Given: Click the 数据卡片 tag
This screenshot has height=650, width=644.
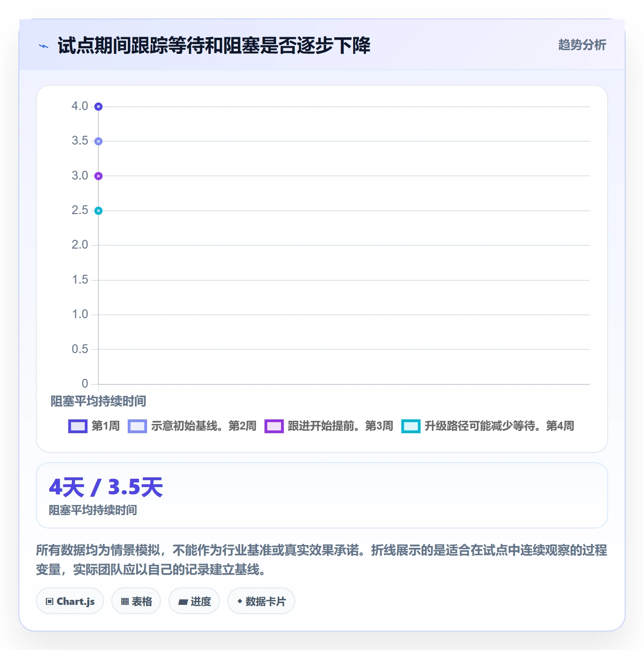Looking at the screenshot, I should pyautogui.click(x=261, y=601).
